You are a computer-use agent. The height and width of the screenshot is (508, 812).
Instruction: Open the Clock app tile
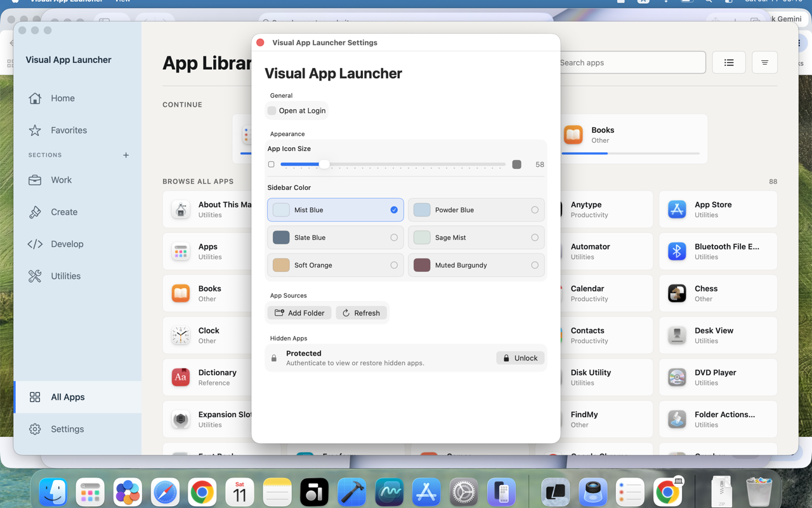pos(208,335)
